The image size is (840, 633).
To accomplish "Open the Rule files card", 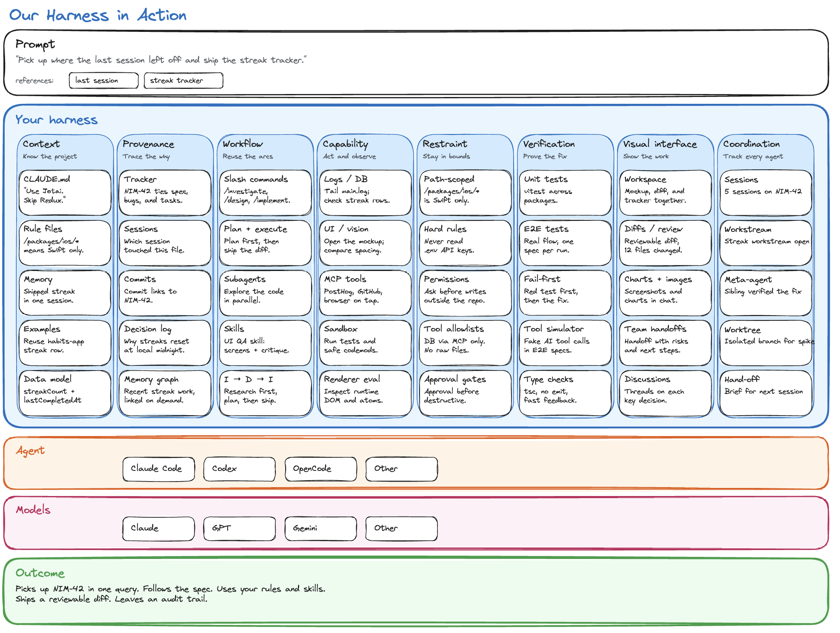I will pos(65,243).
